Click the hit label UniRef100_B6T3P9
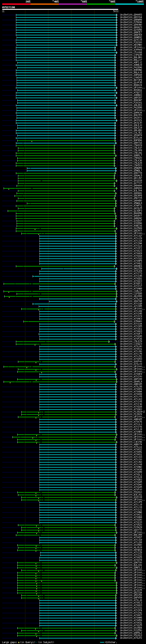 131,80
